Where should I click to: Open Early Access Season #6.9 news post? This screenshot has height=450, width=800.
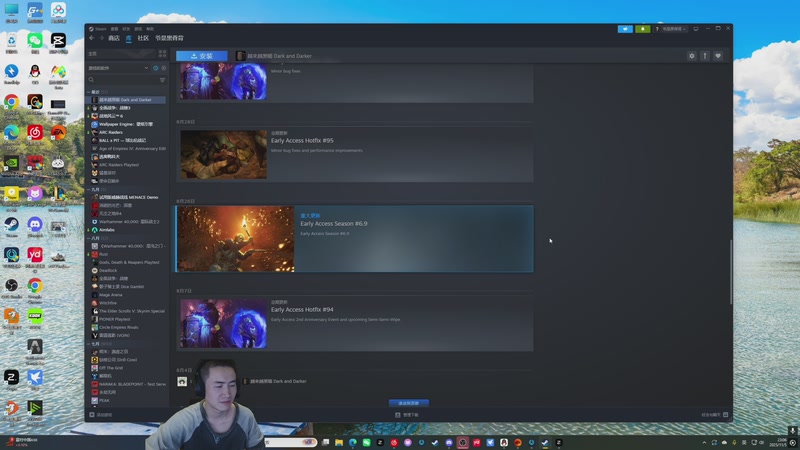tap(355, 239)
